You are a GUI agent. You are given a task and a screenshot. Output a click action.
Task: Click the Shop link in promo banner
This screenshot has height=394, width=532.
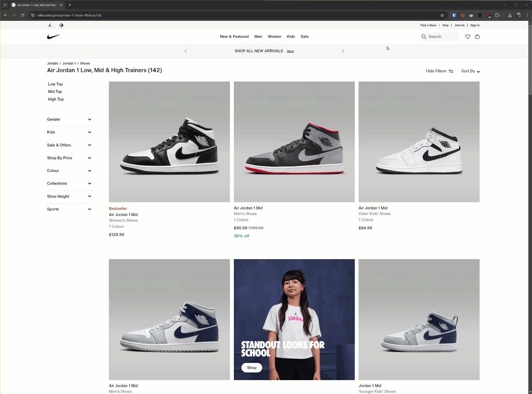[x=290, y=51]
